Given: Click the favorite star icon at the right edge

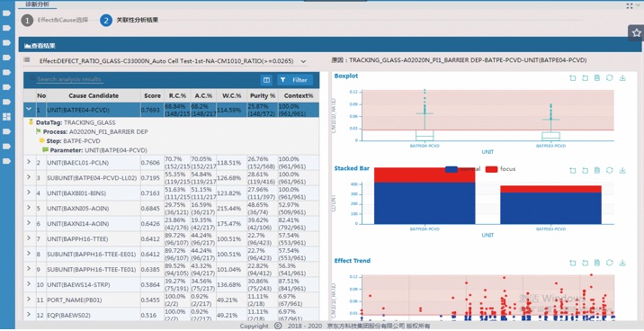Looking at the screenshot, I should point(636,33).
